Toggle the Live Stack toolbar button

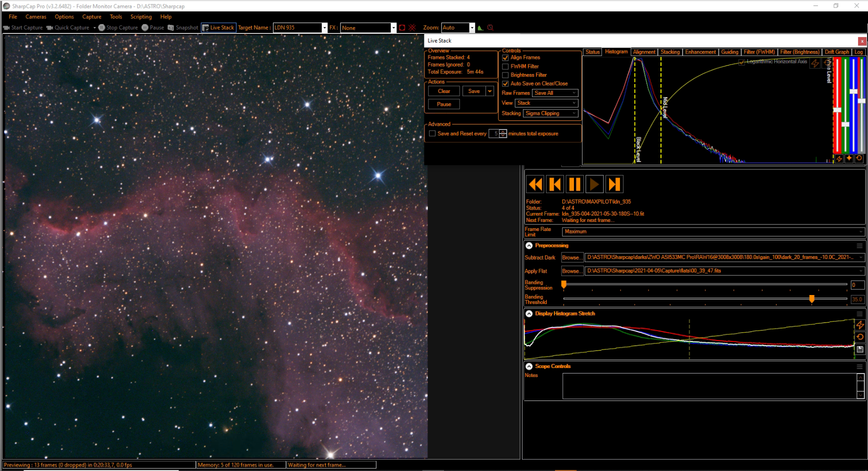(218, 27)
